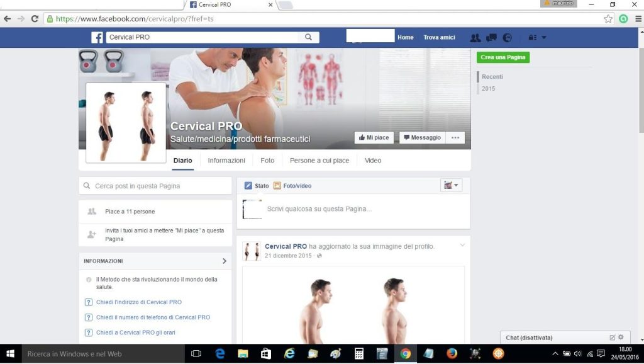The height and width of the screenshot is (364, 644).
Task: Click Home in the Facebook top bar
Action: 406,37
